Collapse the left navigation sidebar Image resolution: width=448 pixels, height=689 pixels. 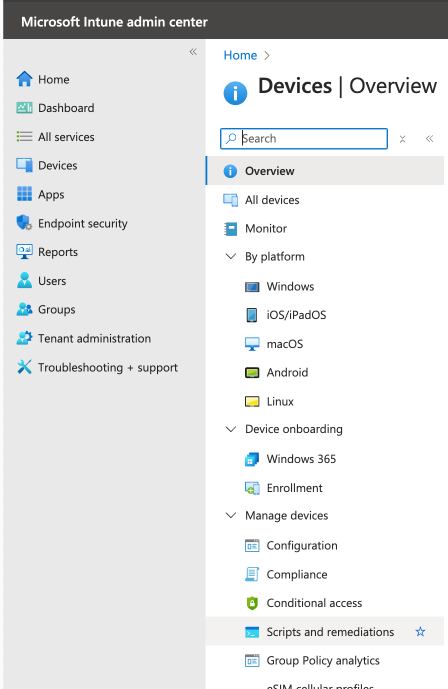coord(193,52)
